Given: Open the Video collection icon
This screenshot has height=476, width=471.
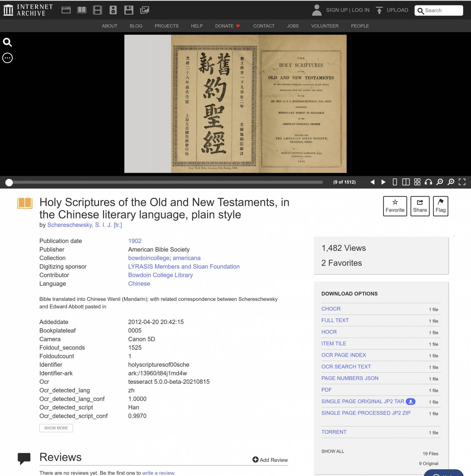Looking at the screenshot, I should pyautogui.click(x=97, y=10).
